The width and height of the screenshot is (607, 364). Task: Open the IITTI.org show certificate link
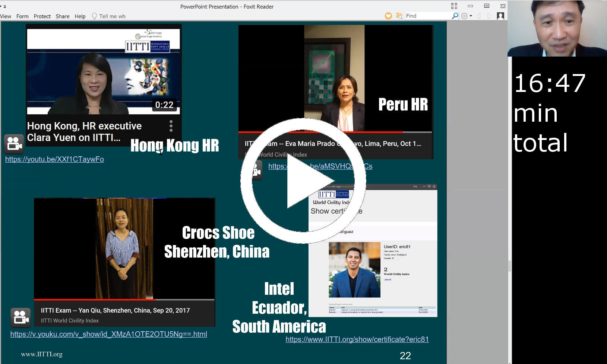[357, 339]
